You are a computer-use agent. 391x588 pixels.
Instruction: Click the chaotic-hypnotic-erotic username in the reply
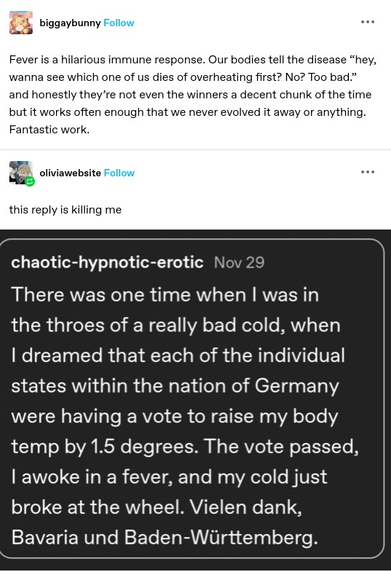click(107, 262)
